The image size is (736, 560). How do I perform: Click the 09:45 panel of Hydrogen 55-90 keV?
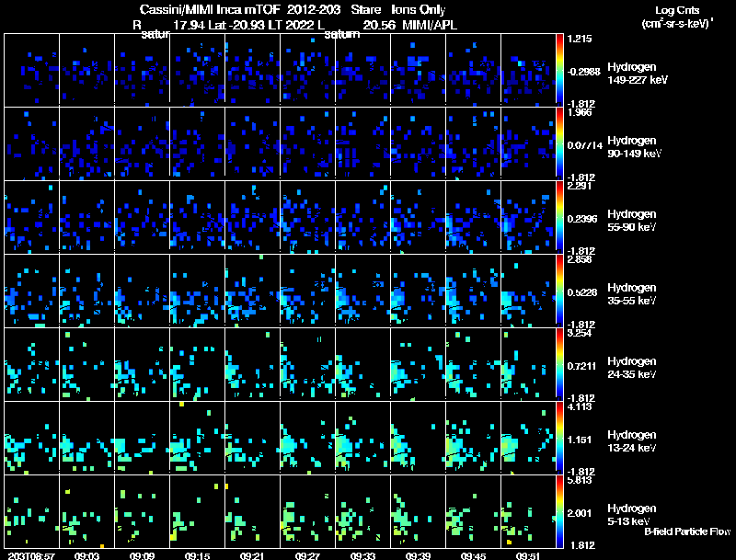click(x=473, y=217)
